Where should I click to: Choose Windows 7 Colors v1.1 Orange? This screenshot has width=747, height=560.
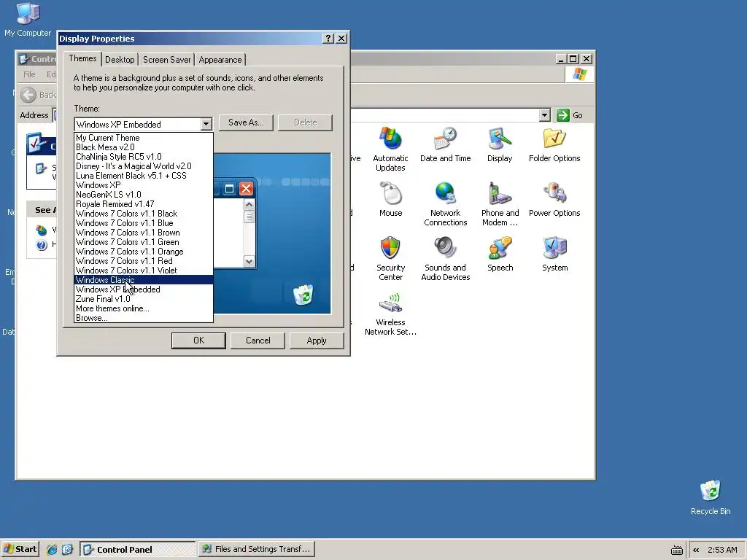coord(144,252)
